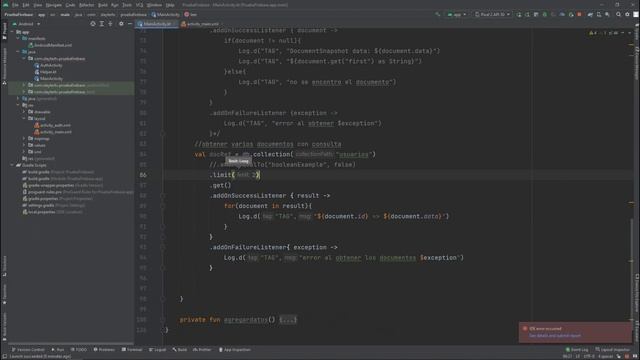Open the Refactor menu

[x=87, y=5]
